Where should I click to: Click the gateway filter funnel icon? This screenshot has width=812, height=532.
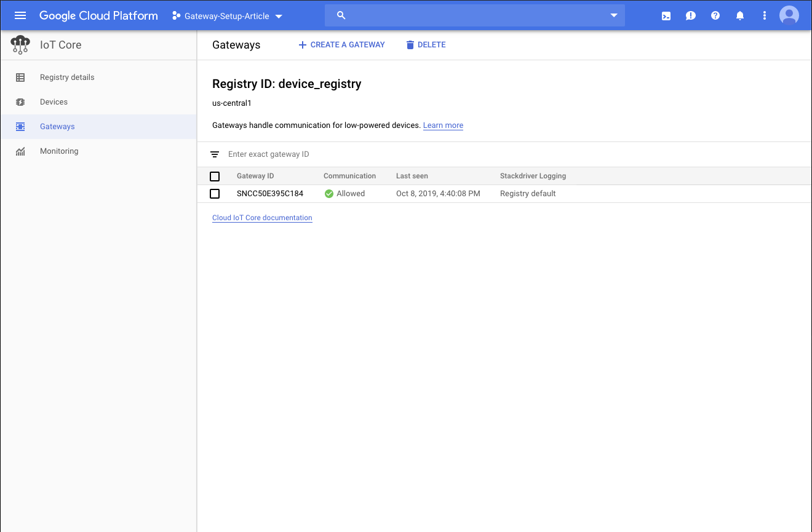pyautogui.click(x=214, y=154)
